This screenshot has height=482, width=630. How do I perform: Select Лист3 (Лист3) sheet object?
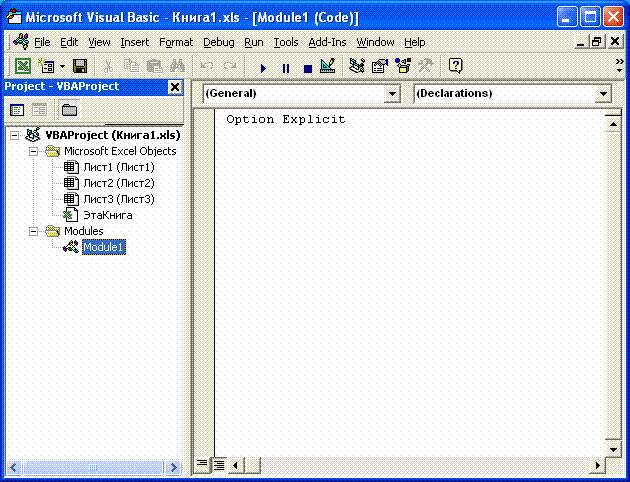coord(119,199)
